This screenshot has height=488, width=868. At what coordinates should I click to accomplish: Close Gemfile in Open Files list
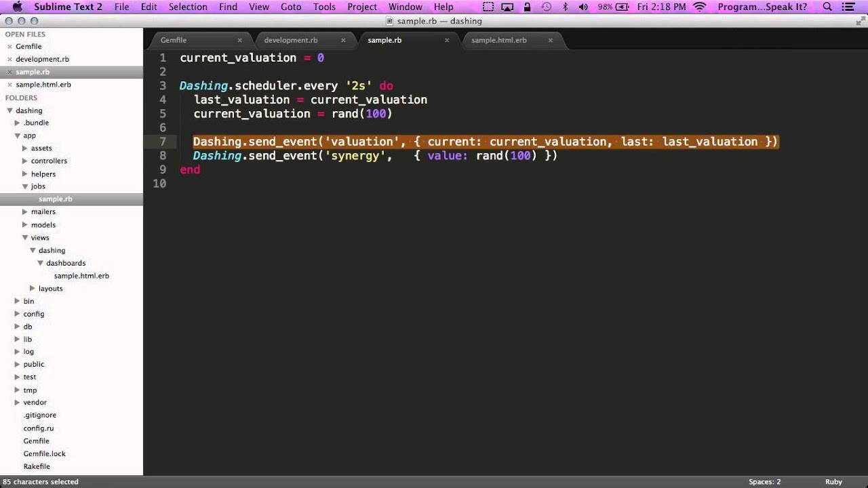(9, 47)
